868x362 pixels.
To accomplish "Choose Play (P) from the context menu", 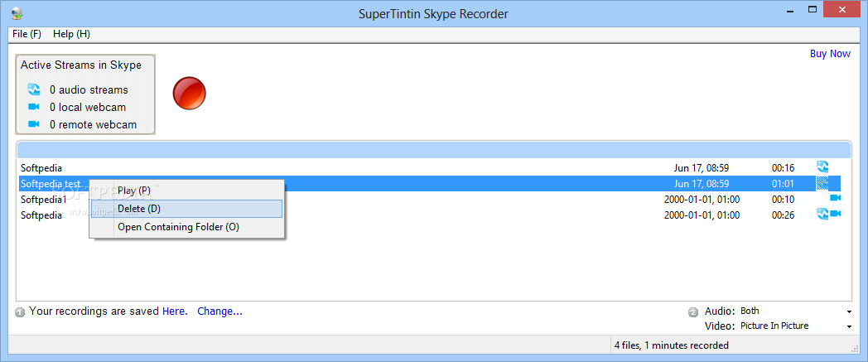I will (x=187, y=190).
